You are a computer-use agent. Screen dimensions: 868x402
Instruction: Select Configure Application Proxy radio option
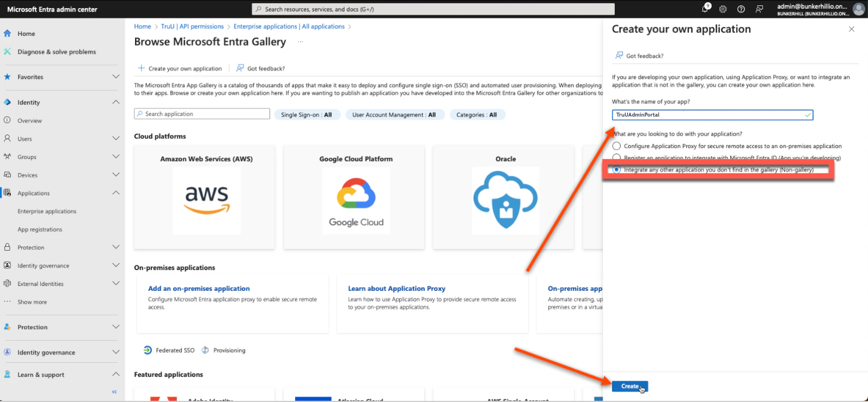616,146
